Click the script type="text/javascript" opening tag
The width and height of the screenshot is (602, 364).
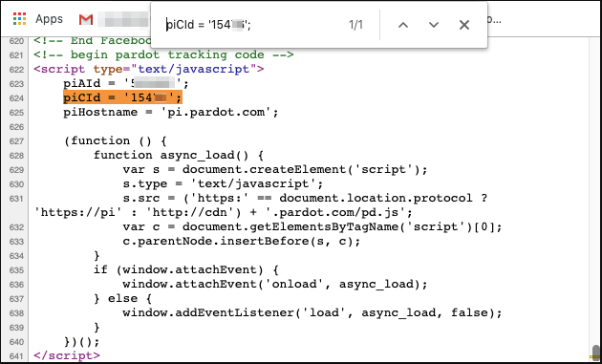coord(148,69)
